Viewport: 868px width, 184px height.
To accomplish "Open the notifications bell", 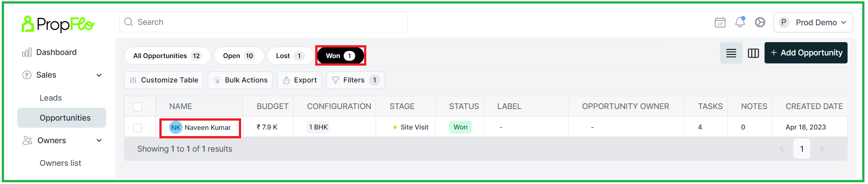I will click(740, 22).
